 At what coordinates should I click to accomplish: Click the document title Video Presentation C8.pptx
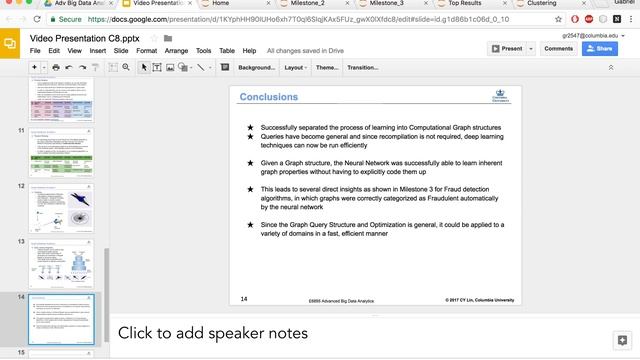point(84,38)
